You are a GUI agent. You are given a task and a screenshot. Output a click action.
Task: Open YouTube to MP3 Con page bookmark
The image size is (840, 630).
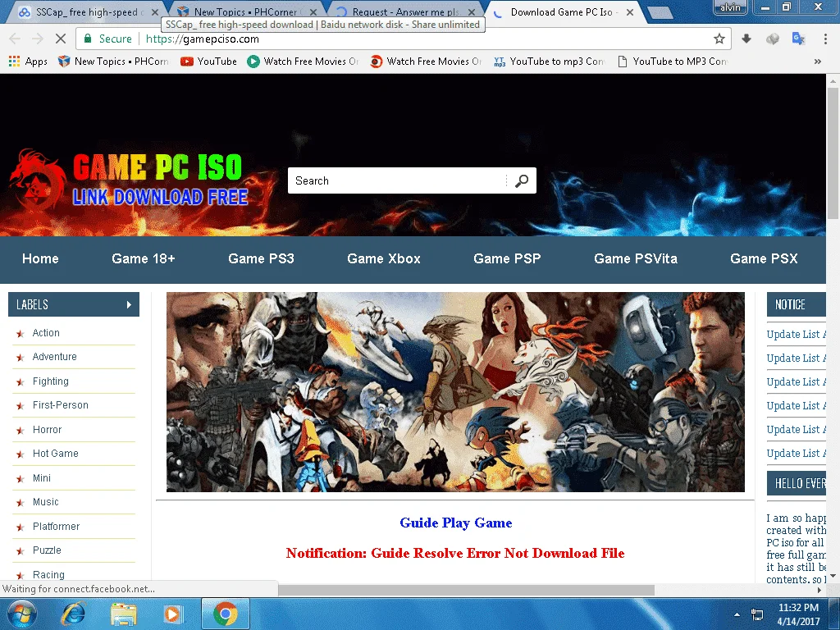pyautogui.click(x=673, y=61)
